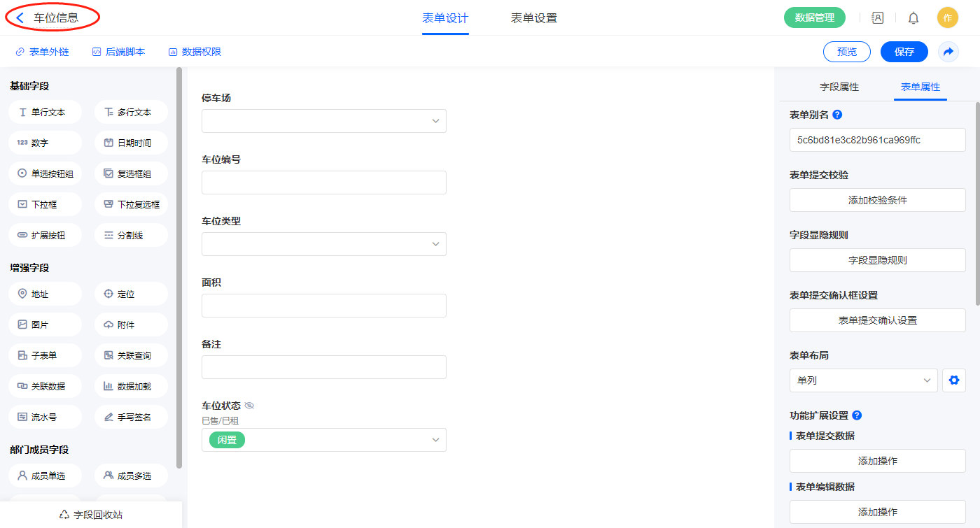Click the 保存 button

[904, 52]
